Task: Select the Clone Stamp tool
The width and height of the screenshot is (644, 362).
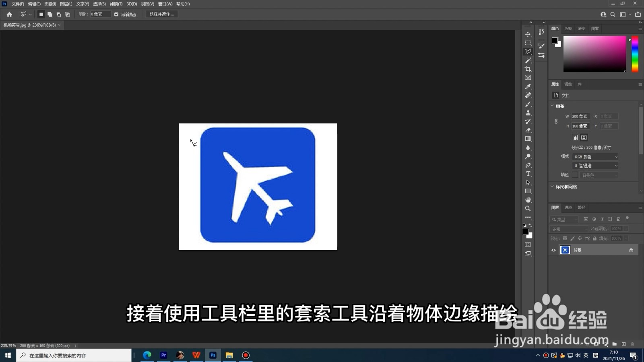Action: [528, 113]
